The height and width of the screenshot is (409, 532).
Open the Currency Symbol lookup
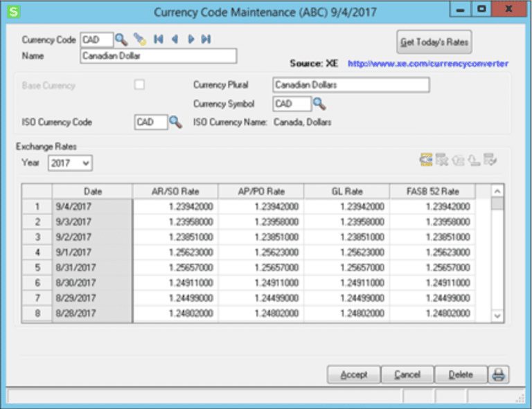(319, 104)
